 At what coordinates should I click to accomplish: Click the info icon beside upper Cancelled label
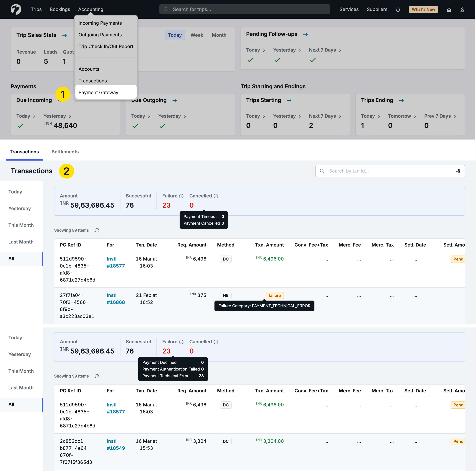coord(216,196)
